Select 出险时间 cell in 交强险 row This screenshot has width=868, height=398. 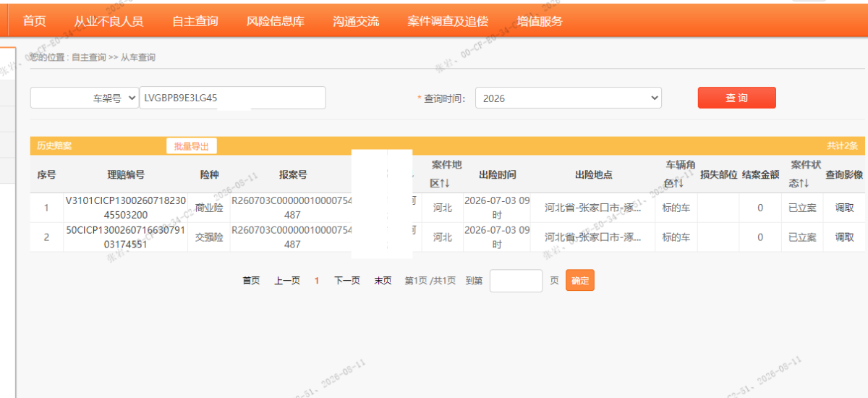pos(497,237)
